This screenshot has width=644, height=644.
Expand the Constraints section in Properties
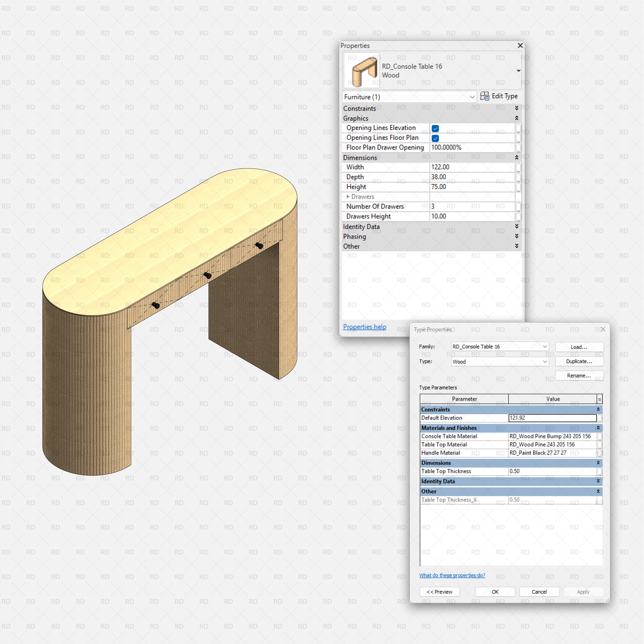[x=516, y=108]
